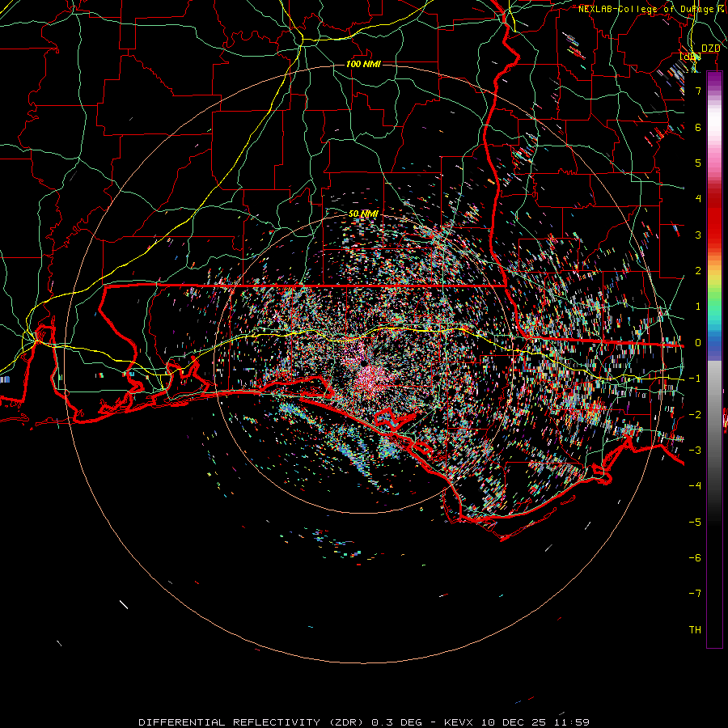The image size is (728, 728).
Task: Click the TH threshold label on scale
Action: coord(695,630)
